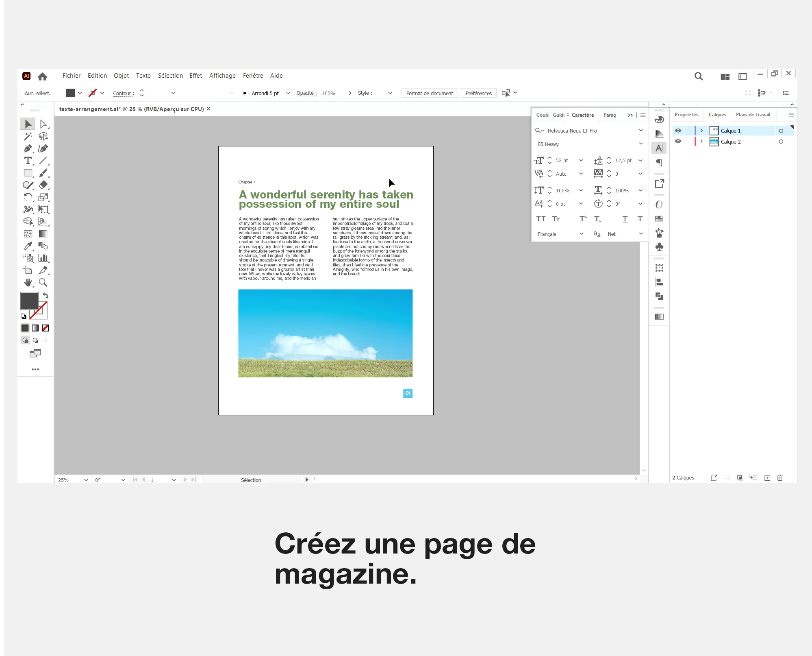Delete selection with the trash icon

779,478
